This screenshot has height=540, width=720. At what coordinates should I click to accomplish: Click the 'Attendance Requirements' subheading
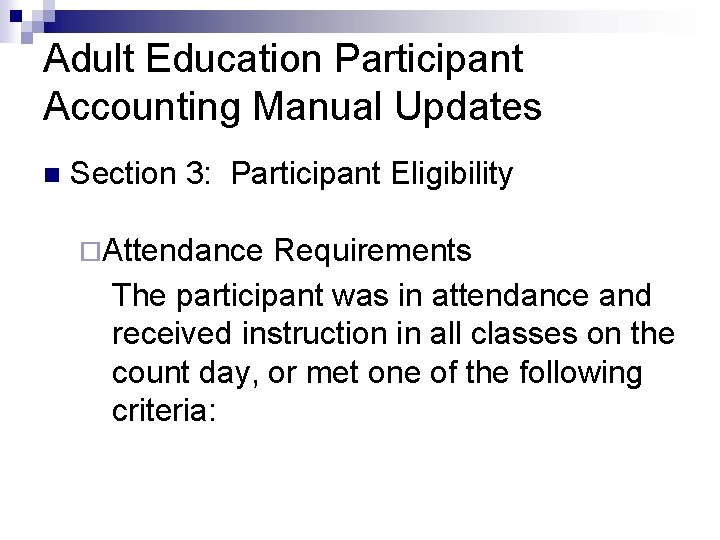[287, 251]
